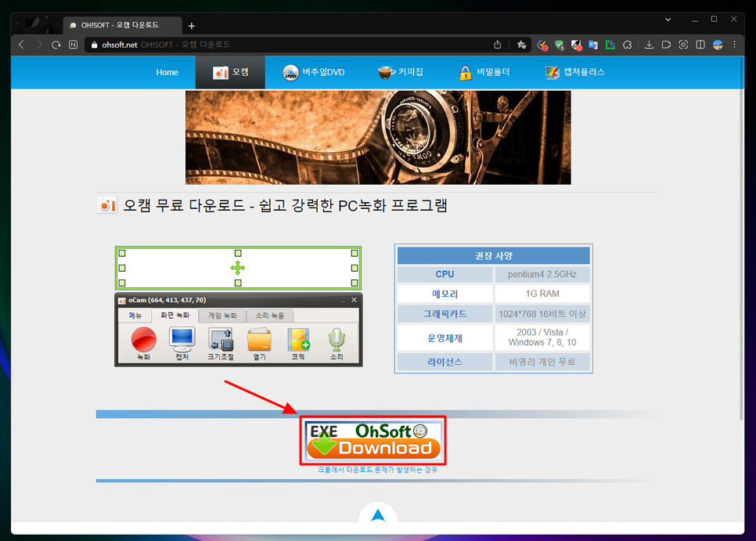
Task: Bookmark this page with the star icon
Action: 521,45
